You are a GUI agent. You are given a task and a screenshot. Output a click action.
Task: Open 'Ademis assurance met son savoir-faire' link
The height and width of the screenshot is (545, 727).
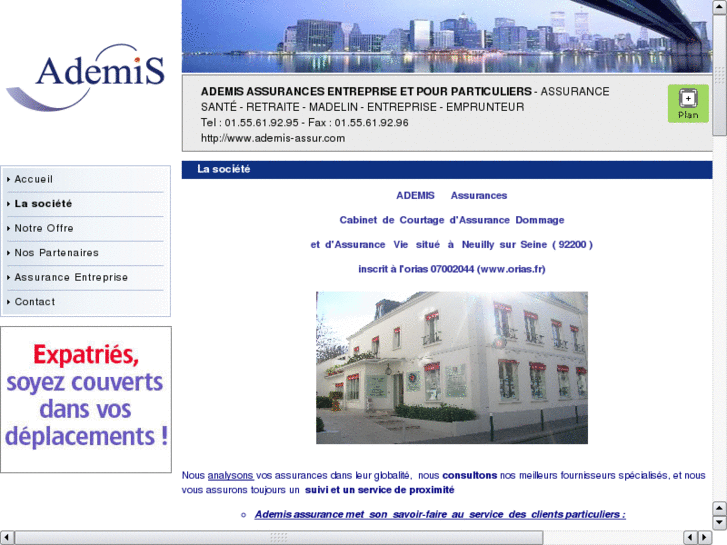440,514
